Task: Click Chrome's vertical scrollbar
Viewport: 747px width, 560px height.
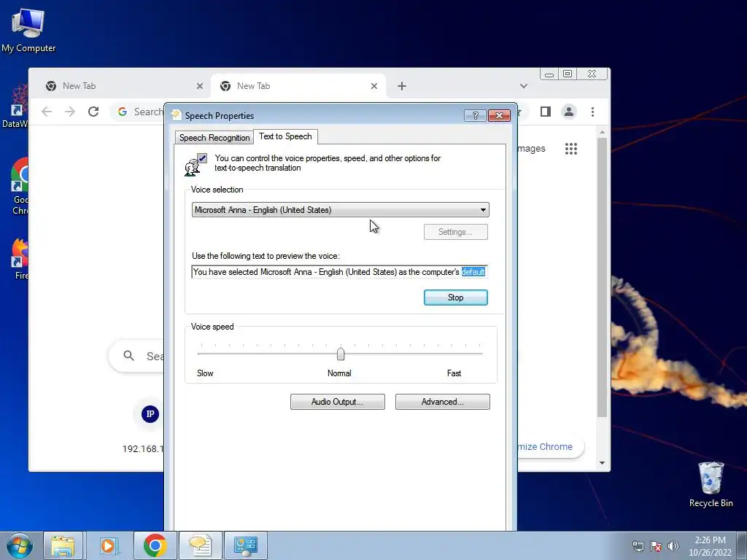Action: 602,276
